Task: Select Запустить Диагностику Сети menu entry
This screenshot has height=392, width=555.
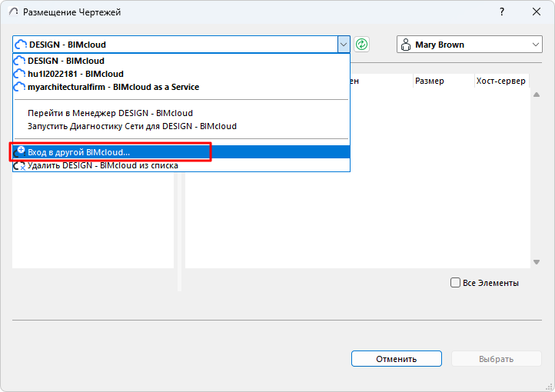Action: [x=131, y=126]
